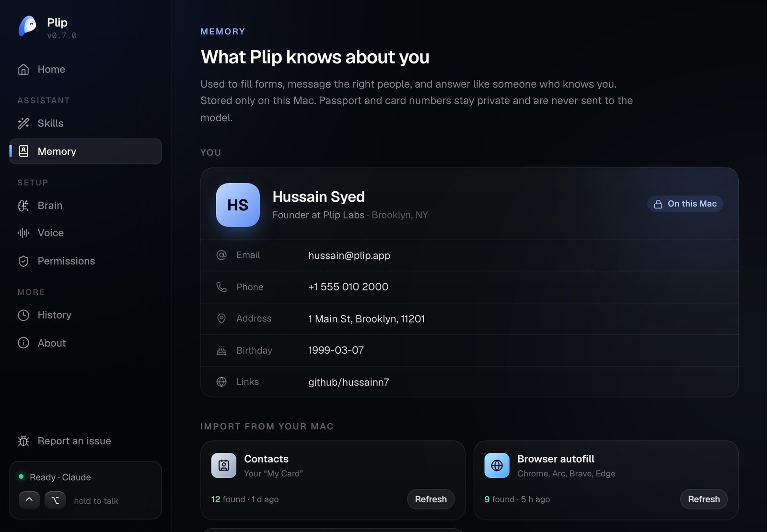Click the Report an issue bug icon
This screenshot has width=767, height=532.
[x=23, y=441]
